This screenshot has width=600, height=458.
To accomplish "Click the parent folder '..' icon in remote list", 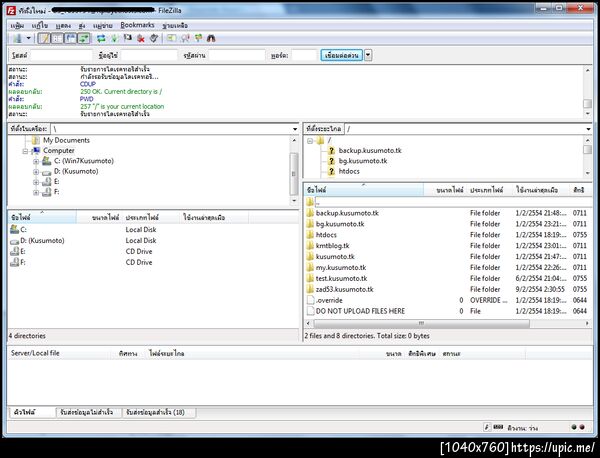I will (310, 202).
